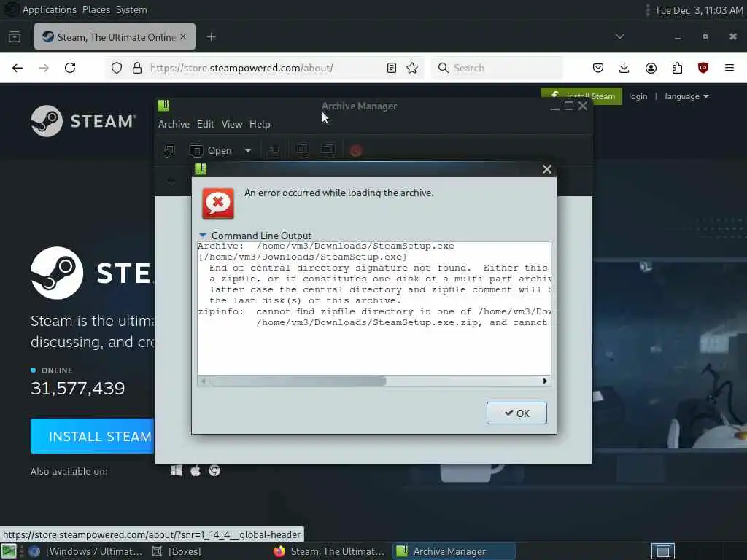The height and width of the screenshot is (560, 747).
Task: Click the New Archive toolbar icon
Action: click(x=169, y=150)
